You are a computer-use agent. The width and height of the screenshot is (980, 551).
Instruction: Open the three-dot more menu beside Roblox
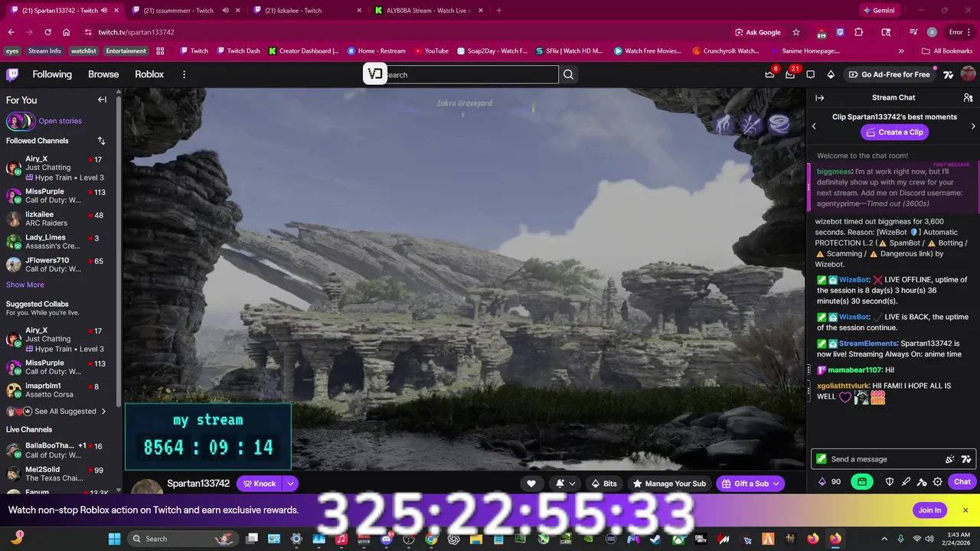point(184,74)
